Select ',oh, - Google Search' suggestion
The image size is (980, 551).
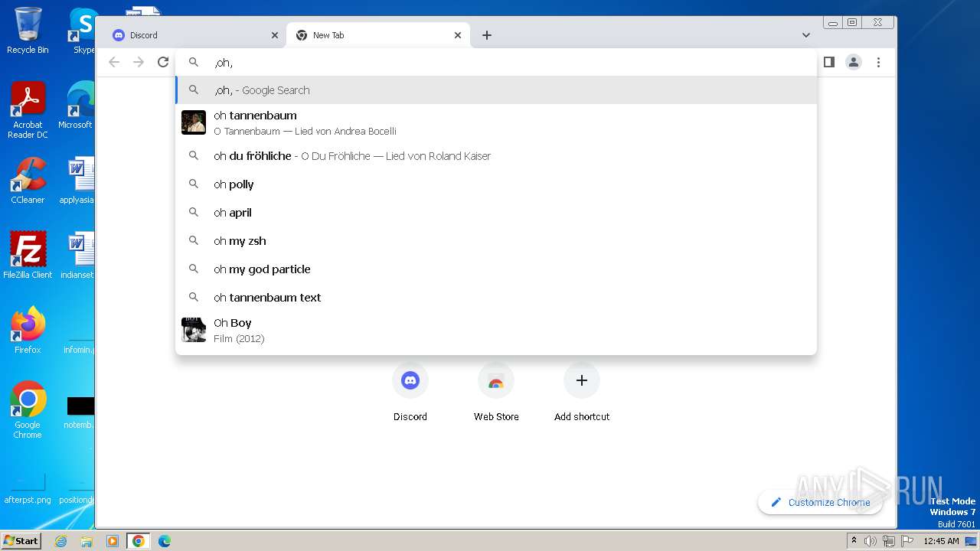click(x=496, y=90)
